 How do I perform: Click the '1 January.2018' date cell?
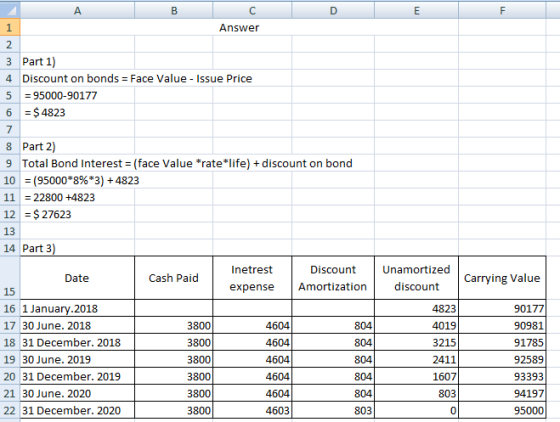coord(77,308)
